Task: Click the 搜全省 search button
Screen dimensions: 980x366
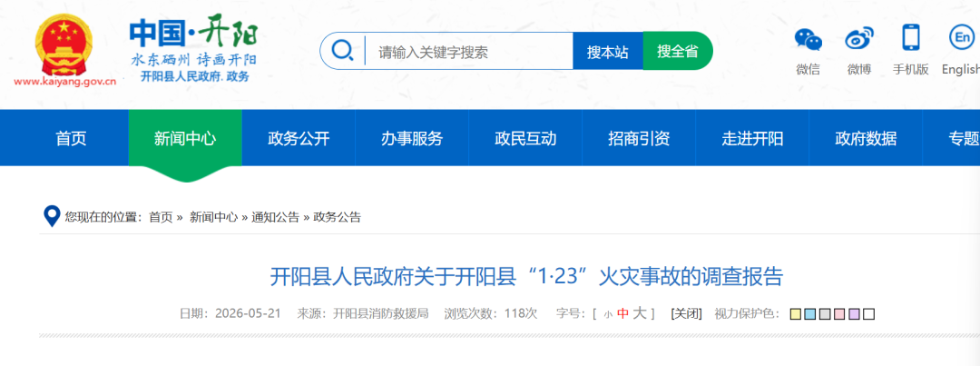Action: point(678,51)
